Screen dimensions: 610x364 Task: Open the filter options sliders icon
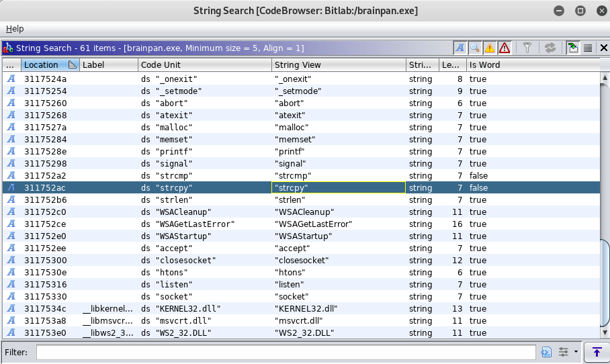563,352
